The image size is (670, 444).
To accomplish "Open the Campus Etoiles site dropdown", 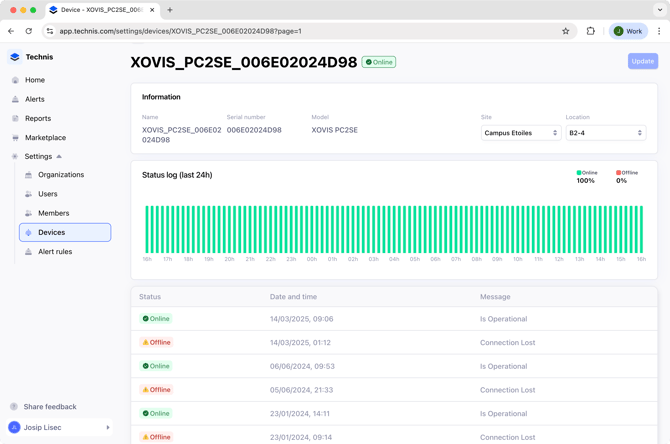I will pyautogui.click(x=520, y=133).
